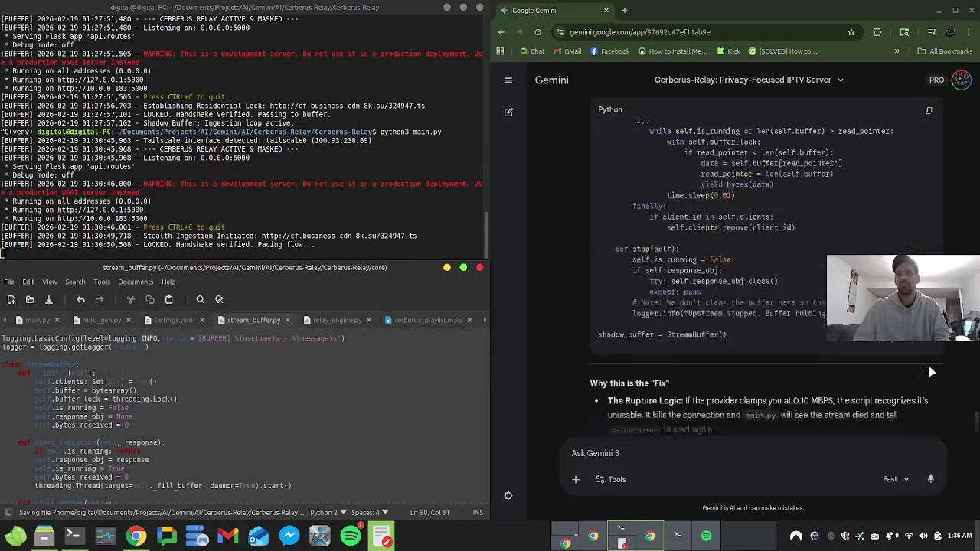The image size is (980, 551).
Task: Toggle INS insert mode in editor status bar
Action: tap(478, 512)
